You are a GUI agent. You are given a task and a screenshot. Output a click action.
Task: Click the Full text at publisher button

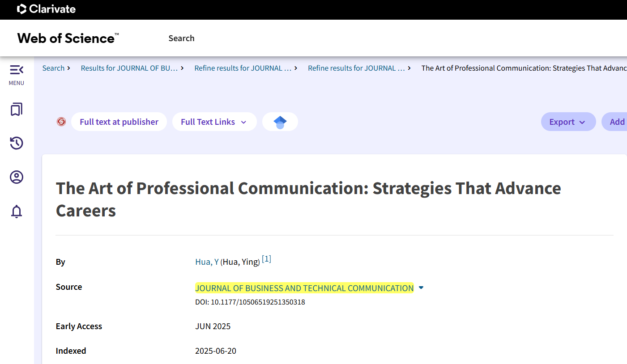point(119,122)
